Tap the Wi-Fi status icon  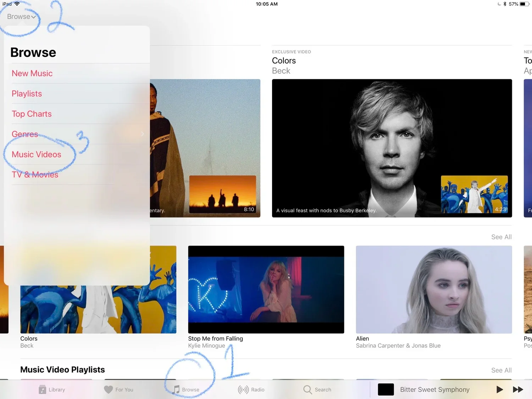pos(17,4)
